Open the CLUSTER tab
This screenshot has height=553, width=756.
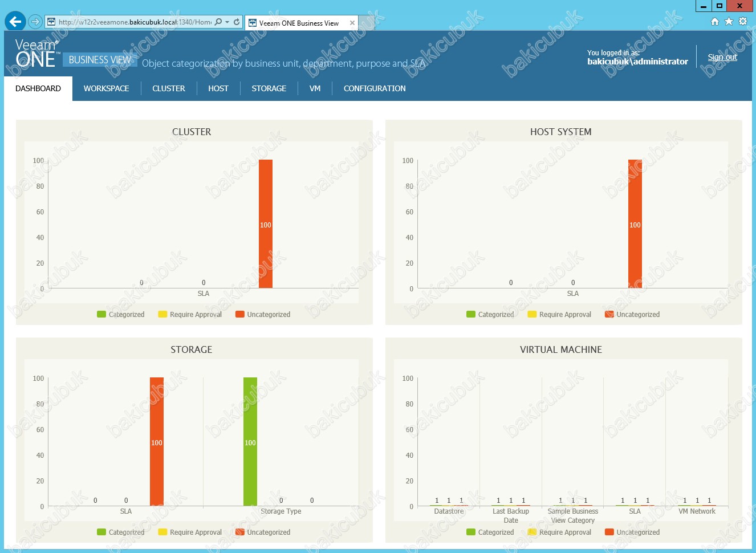point(169,88)
